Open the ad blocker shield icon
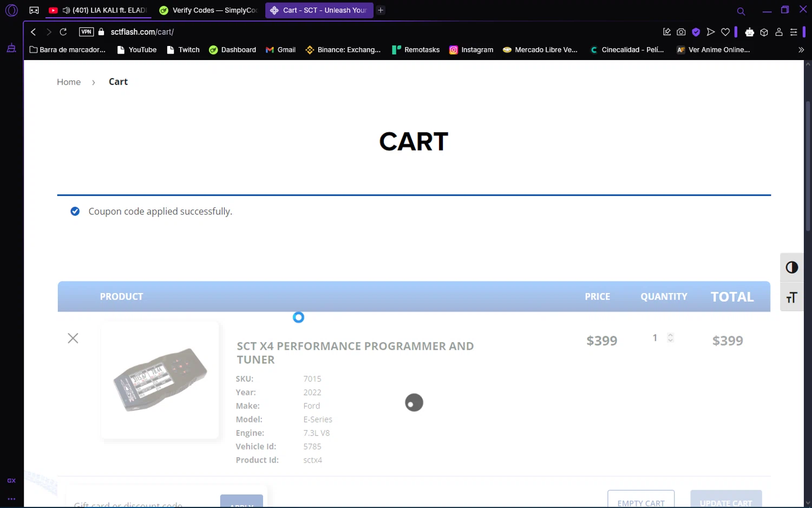Screen dimensions: 812x508 coord(696,32)
